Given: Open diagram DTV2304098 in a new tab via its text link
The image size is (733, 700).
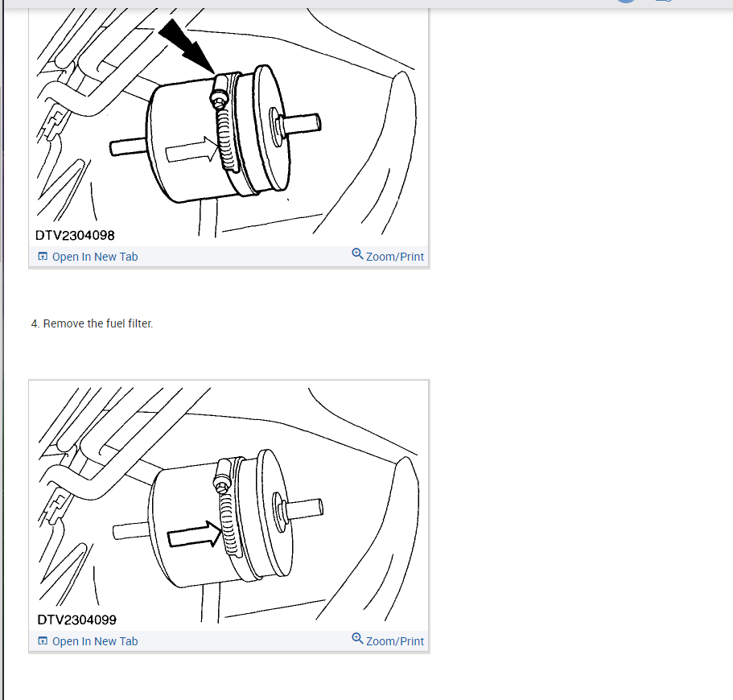Looking at the screenshot, I should pyautogui.click(x=95, y=257).
